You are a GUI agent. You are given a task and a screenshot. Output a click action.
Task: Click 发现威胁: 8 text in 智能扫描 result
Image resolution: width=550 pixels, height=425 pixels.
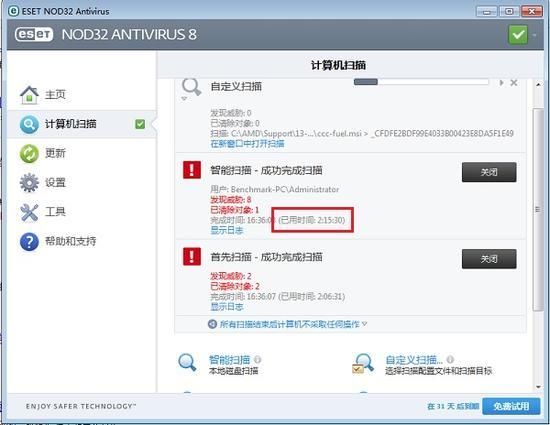tap(231, 200)
